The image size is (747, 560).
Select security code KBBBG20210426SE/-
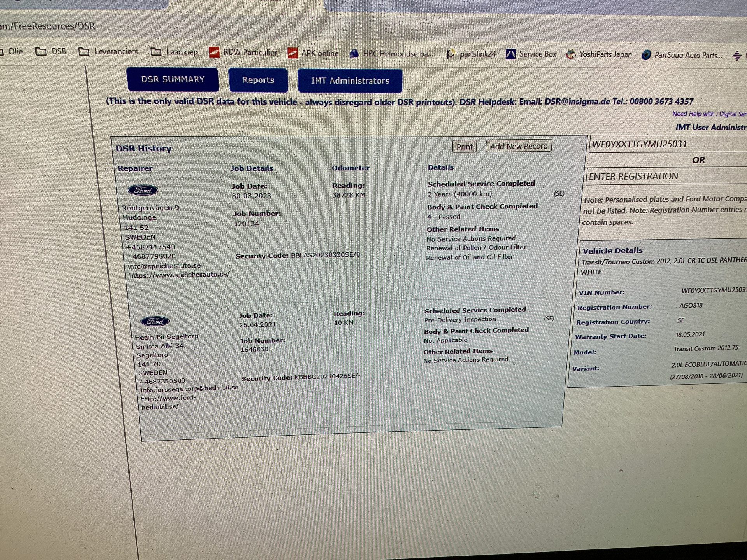point(327,376)
